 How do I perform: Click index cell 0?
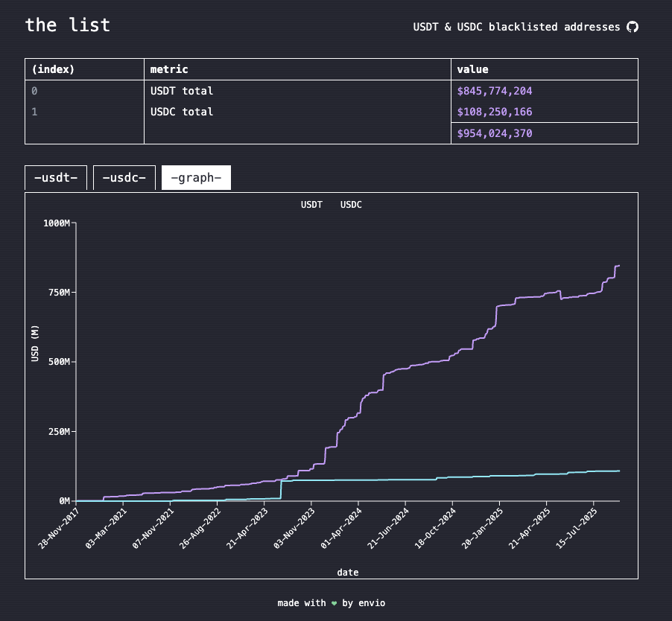34,91
